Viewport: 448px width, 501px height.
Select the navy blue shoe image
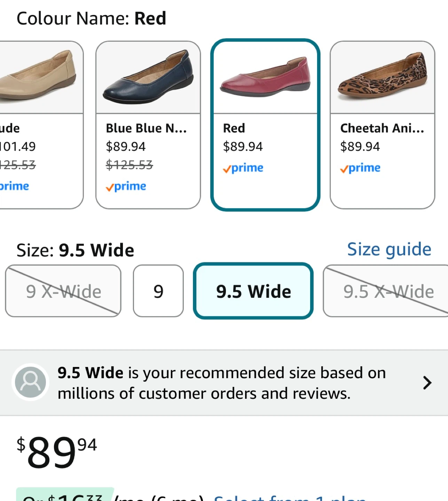(148, 78)
